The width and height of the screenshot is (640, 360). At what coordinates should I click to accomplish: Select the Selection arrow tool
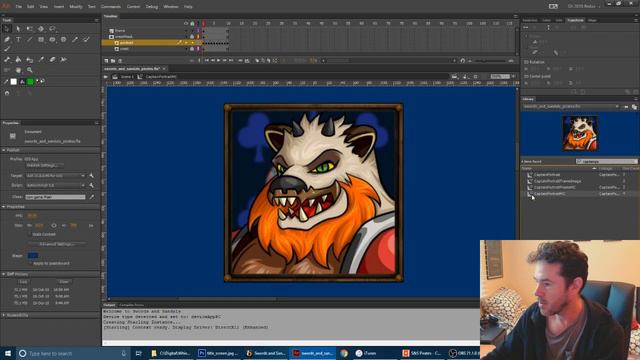(7, 29)
